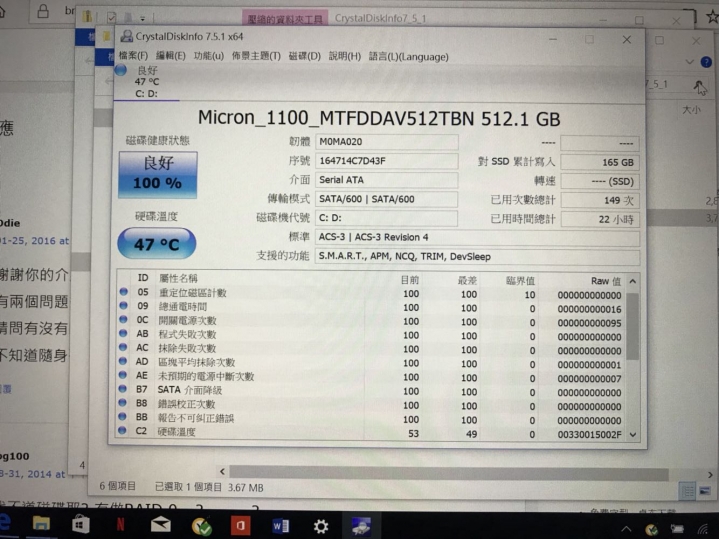This screenshot has width=720, height=539.
Task: Select the 開關電源次數 attribute row
Action: click(372, 320)
